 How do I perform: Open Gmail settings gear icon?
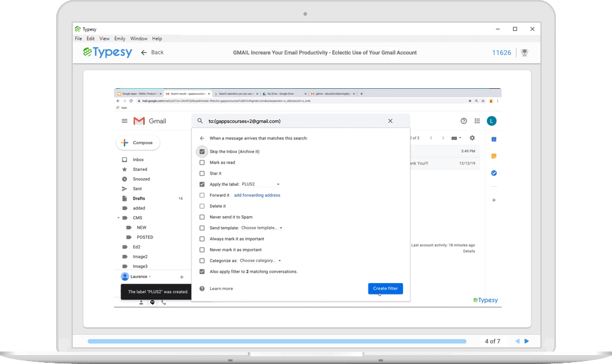(472, 138)
